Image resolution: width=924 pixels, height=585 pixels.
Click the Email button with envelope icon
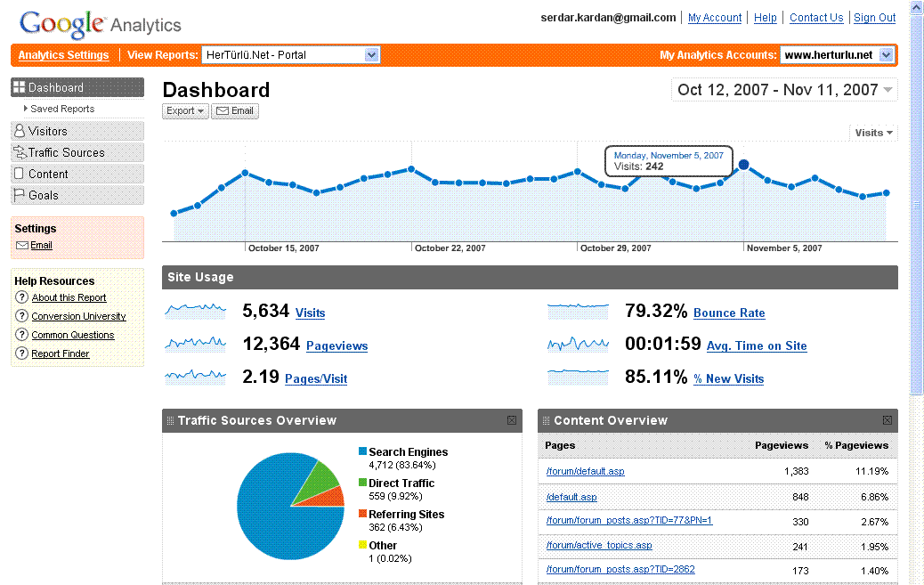tap(237, 110)
